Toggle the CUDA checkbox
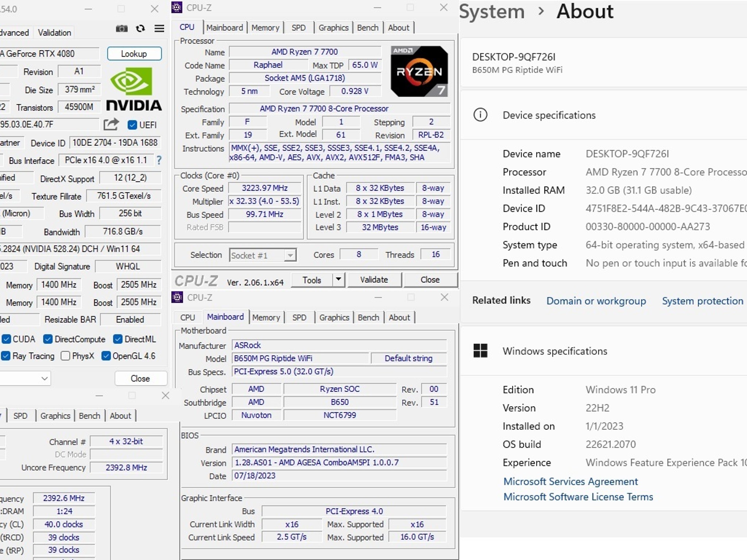Viewport: 747px width, 560px height. click(x=6, y=339)
